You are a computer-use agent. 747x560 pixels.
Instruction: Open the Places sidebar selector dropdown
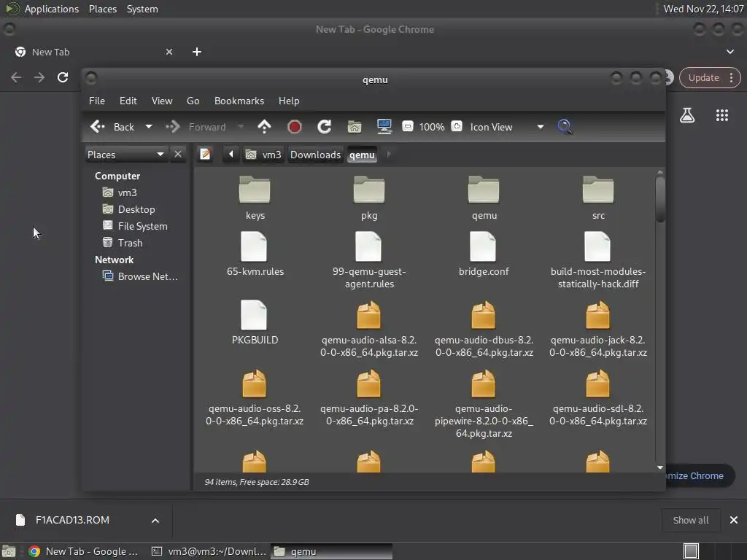[160, 155]
